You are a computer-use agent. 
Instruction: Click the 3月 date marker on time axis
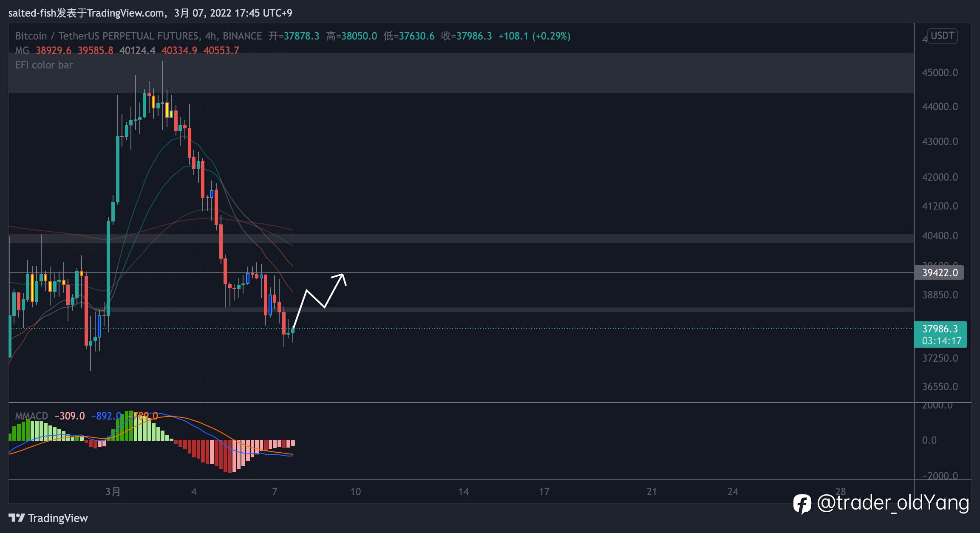coord(113,492)
